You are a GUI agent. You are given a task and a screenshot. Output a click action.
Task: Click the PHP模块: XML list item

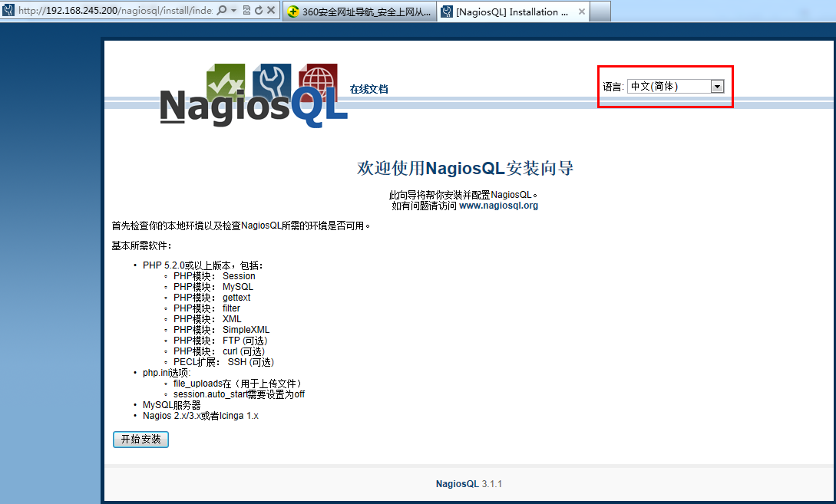pos(207,318)
